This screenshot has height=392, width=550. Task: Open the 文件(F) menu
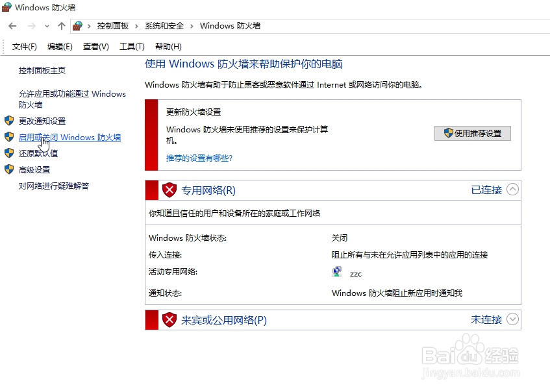[25, 46]
